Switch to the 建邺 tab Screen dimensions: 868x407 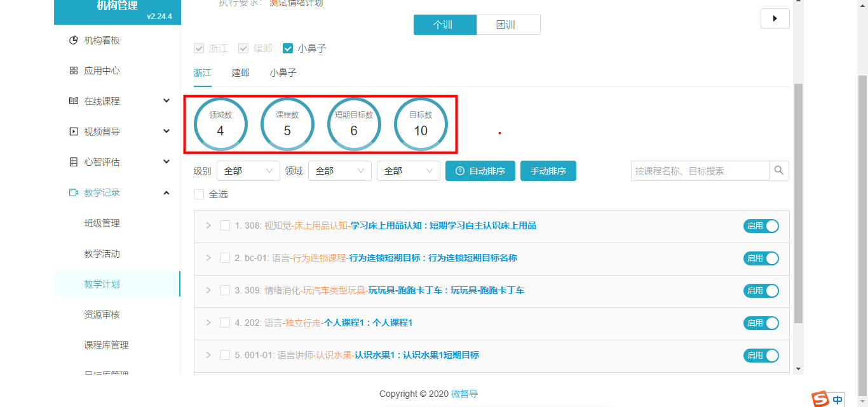(240, 73)
